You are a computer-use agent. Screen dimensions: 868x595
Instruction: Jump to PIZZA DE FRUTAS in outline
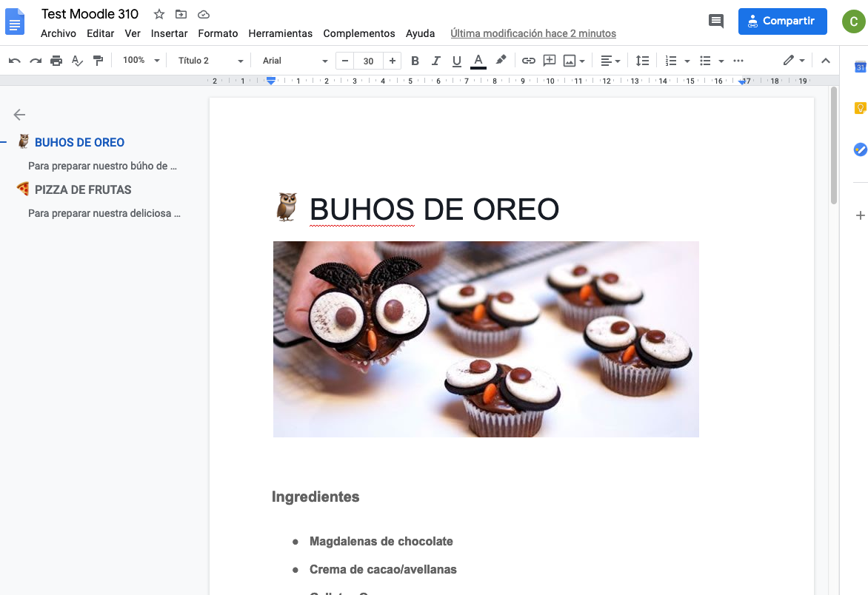[x=83, y=189]
